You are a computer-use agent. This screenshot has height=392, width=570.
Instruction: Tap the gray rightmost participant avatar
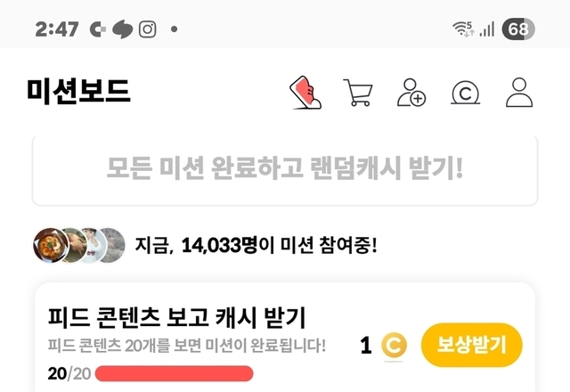pyautogui.click(x=113, y=246)
